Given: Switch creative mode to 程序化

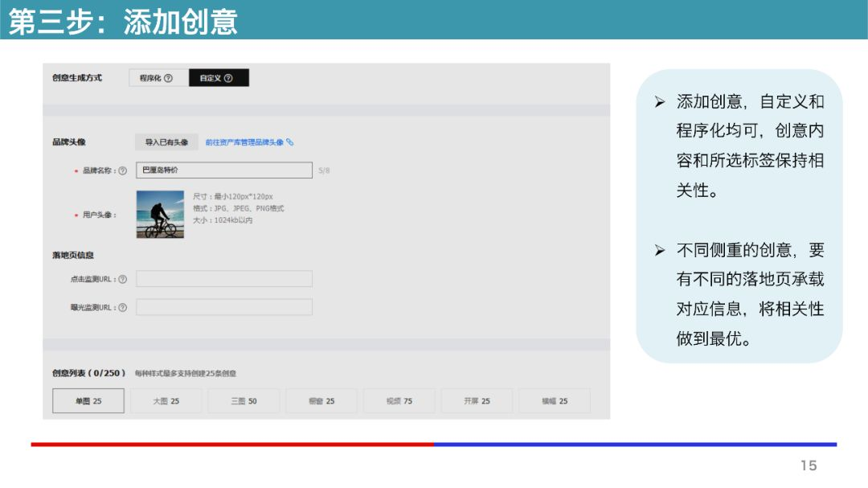Looking at the screenshot, I should click(x=154, y=79).
